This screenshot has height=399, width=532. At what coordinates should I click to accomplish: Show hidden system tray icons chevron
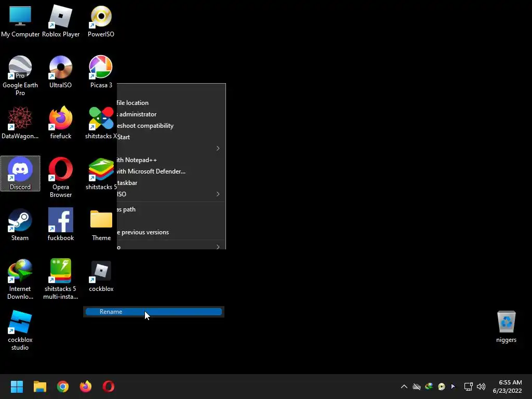[x=404, y=387]
